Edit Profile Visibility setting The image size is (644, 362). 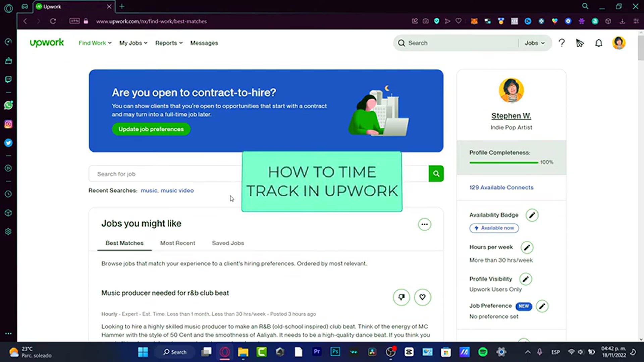pos(526,279)
